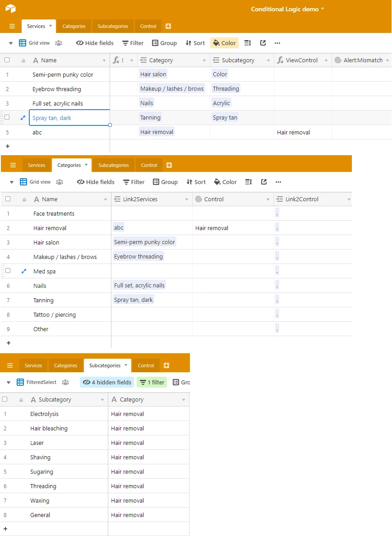This screenshot has width=392, height=536.
Task: Click 4 hidden fields button
Action: [x=107, y=382]
